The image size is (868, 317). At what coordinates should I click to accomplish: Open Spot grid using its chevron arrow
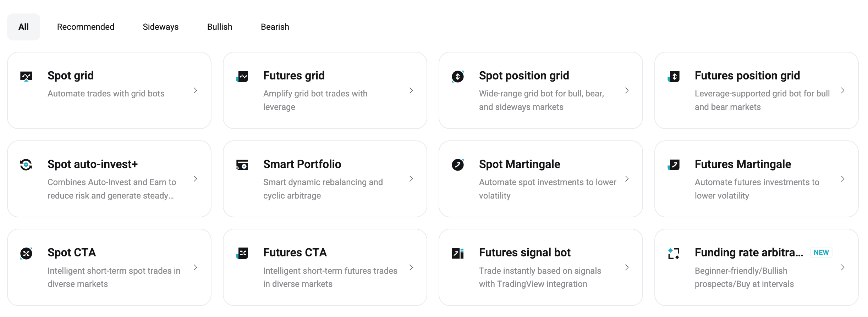196,90
